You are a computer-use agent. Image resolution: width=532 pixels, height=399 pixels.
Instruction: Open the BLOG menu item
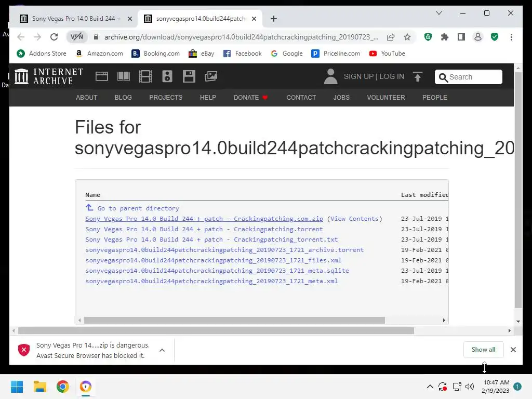point(123,98)
